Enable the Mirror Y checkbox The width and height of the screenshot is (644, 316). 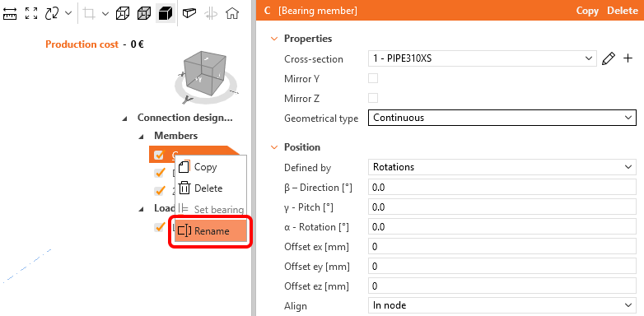coord(373,78)
